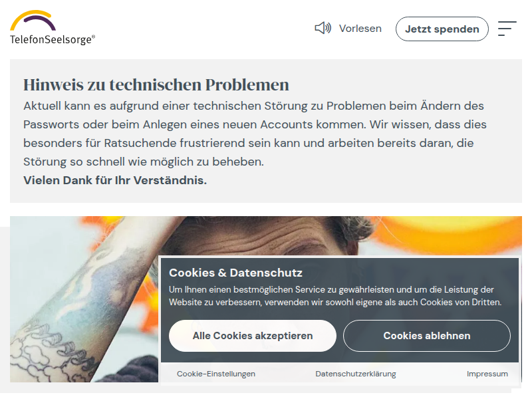Open the Impressum link
Screen dimensions: 532x399
tap(487, 374)
